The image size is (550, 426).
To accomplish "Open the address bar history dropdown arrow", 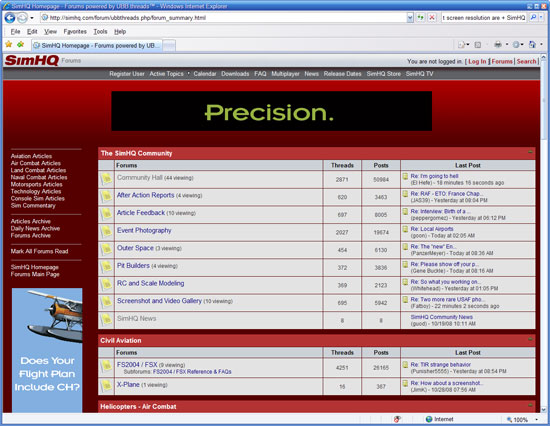I will pyautogui.click(x=410, y=18).
